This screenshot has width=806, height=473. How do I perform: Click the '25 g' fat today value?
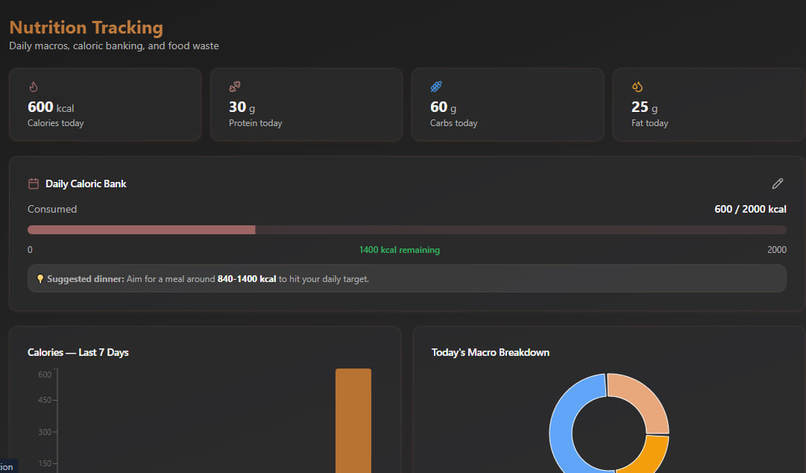click(x=645, y=107)
